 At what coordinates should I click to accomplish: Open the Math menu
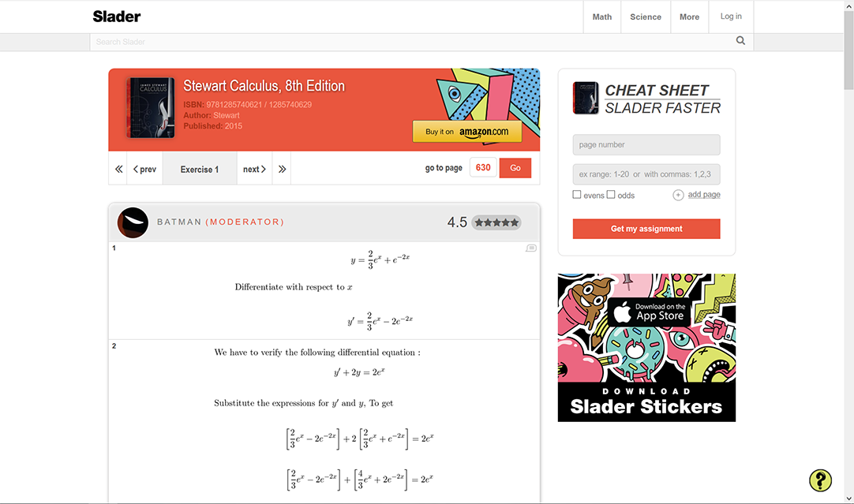click(x=602, y=17)
